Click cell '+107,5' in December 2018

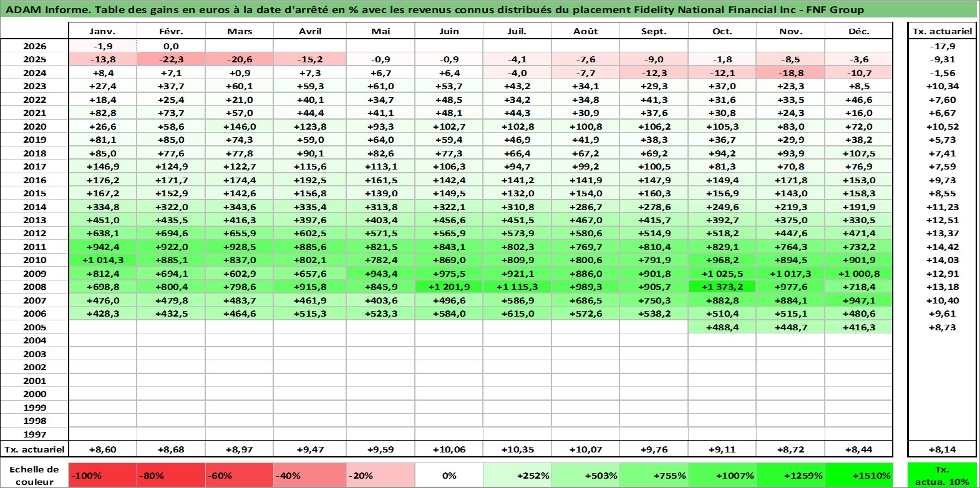[859, 153]
